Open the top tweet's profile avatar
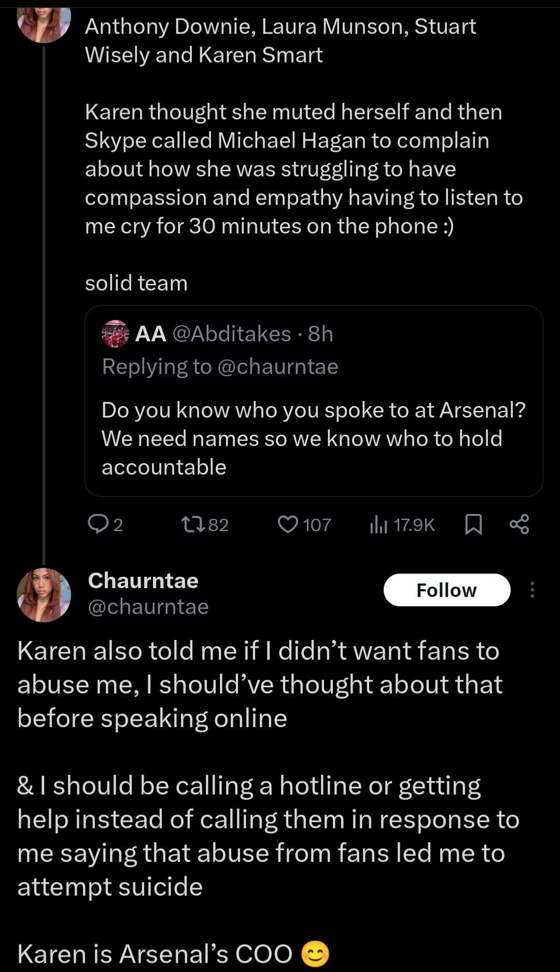The width and height of the screenshot is (560, 972). click(x=44, y=23)
